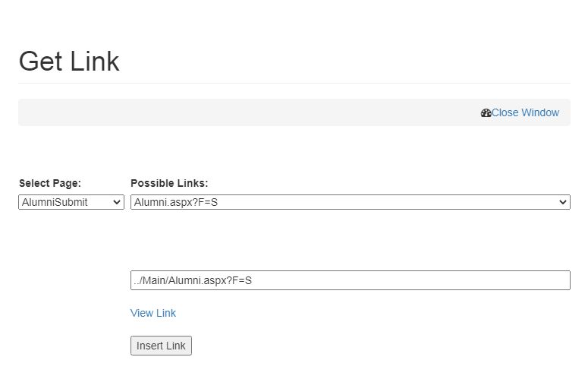
Task: Click empty area of the gray toolbar
Action: click(x=228, y=112)
